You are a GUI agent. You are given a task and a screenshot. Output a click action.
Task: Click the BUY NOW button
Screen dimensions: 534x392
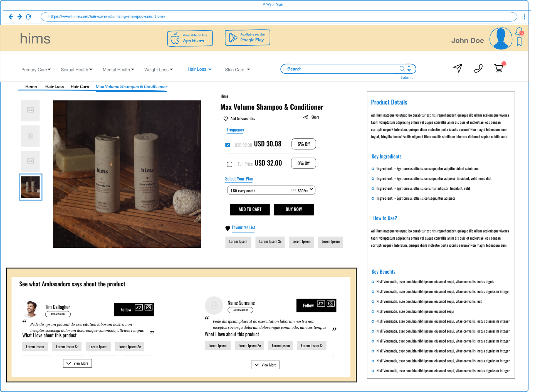294,209
